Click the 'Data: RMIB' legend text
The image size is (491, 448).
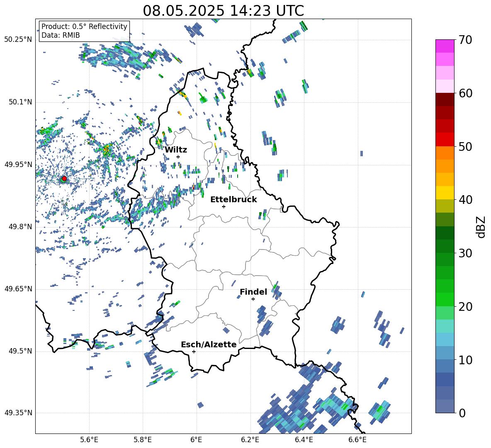pyautogui.click(x=61, y=35)
